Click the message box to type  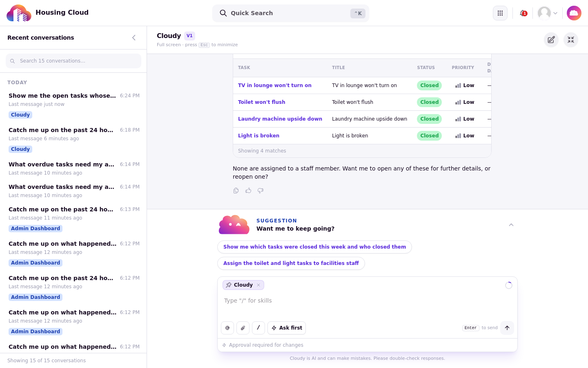pyautogui.click(x=367, y=301)
